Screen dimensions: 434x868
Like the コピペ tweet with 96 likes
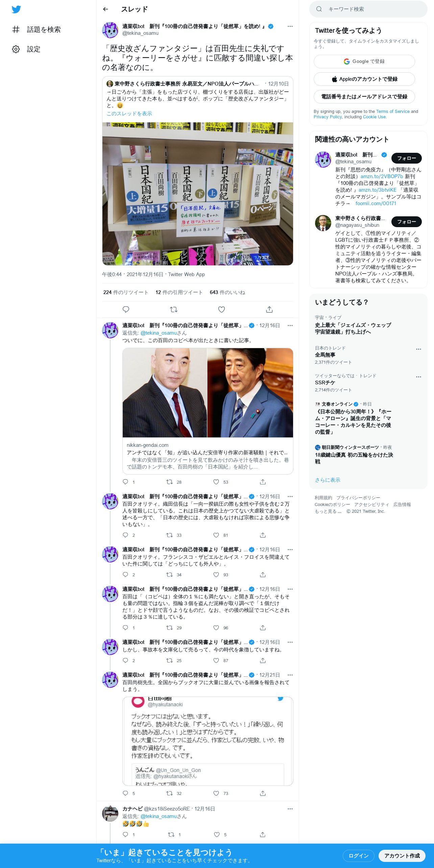point(216,628)
